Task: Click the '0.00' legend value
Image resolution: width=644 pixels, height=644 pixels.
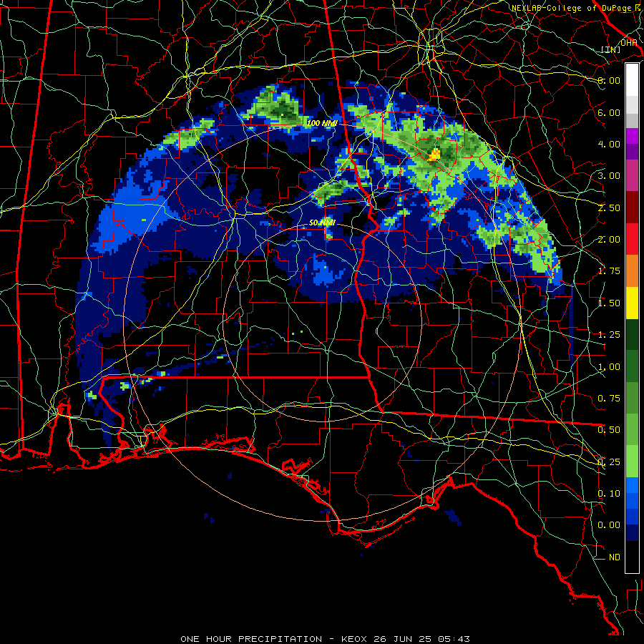Action: 609,525
